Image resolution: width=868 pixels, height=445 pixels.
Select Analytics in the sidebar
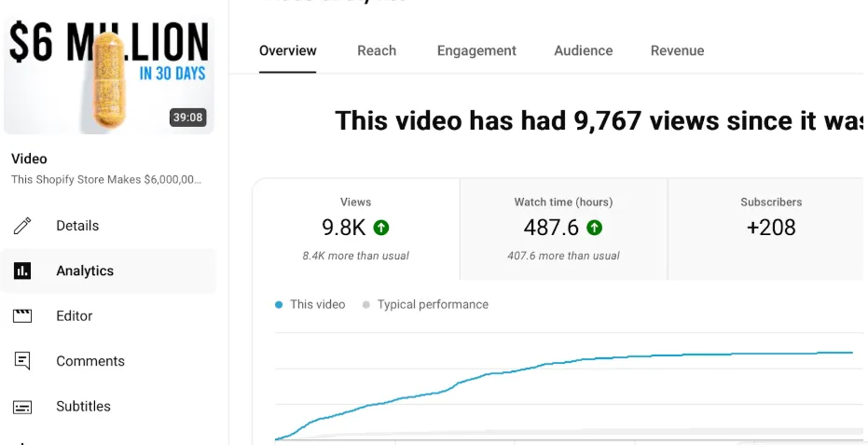(108, 271)
